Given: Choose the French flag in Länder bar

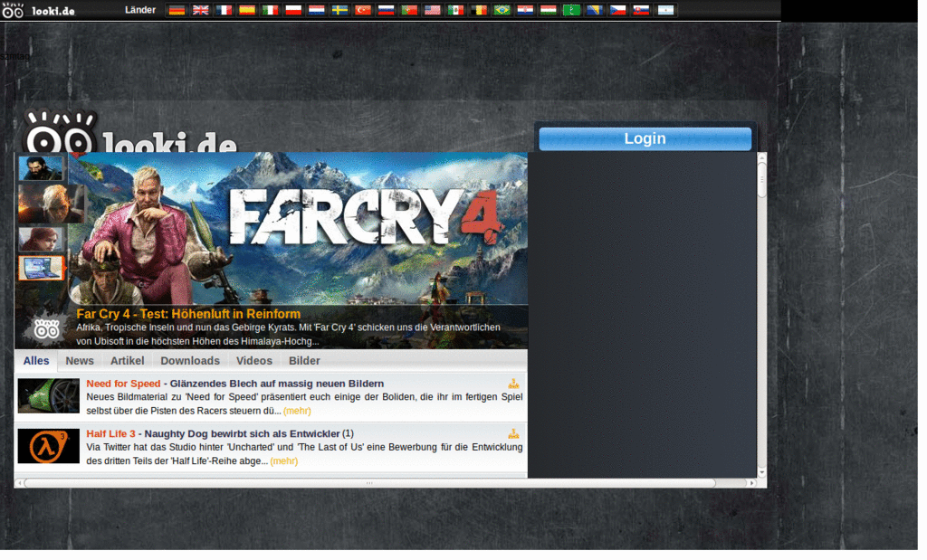Looking at the screenshot, I should [x=224, y=10].
